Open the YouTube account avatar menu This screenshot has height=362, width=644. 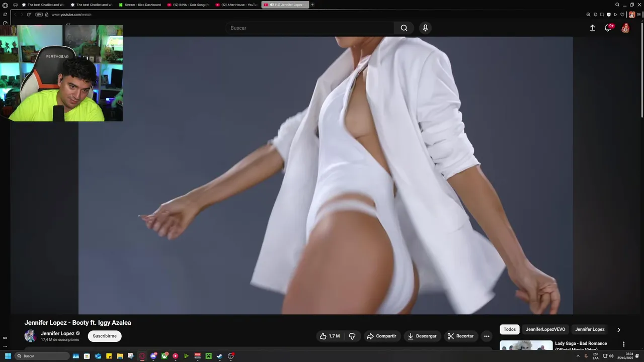(x=625, y=28)
